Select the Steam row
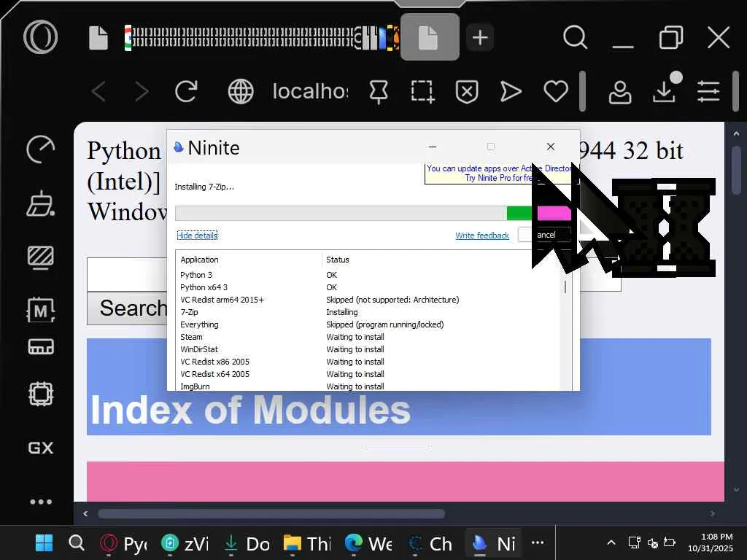The width and height of the screenshot is (747, 560). coord(368,337)
